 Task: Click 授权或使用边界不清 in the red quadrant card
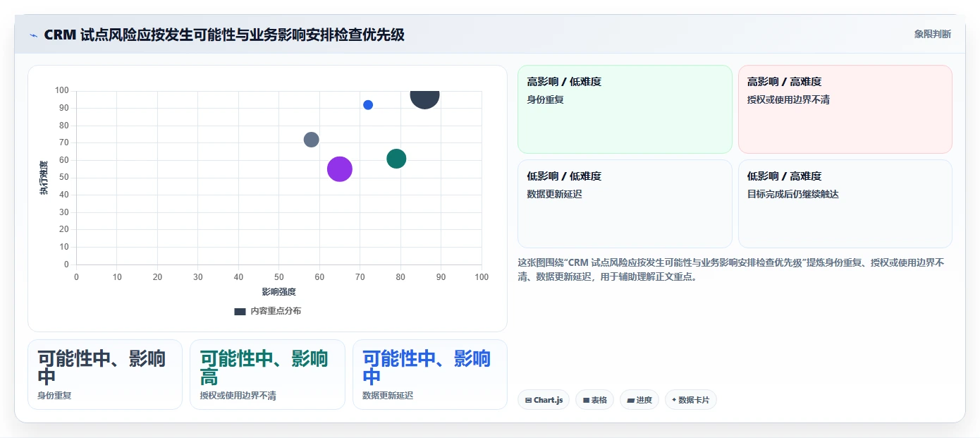[x=788, y=99]
